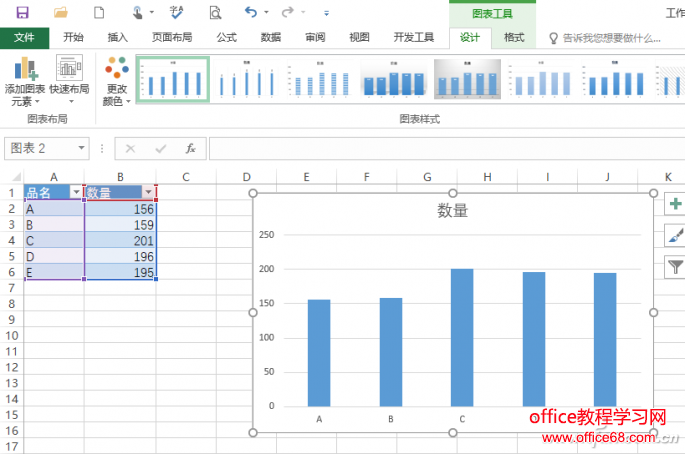Expand the name box dropdown arrow

tap(82, 148)
